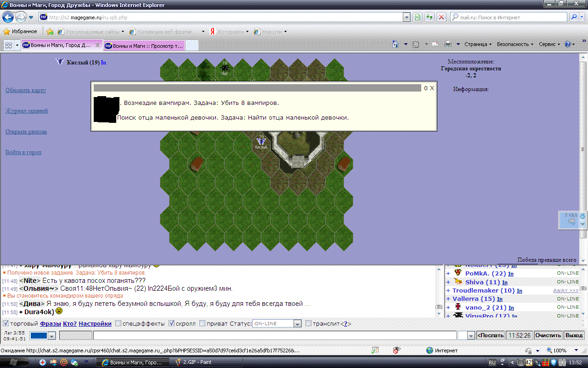Open the Фразы link
Viewport: 588px width, 368px height.
pos(51,324)
